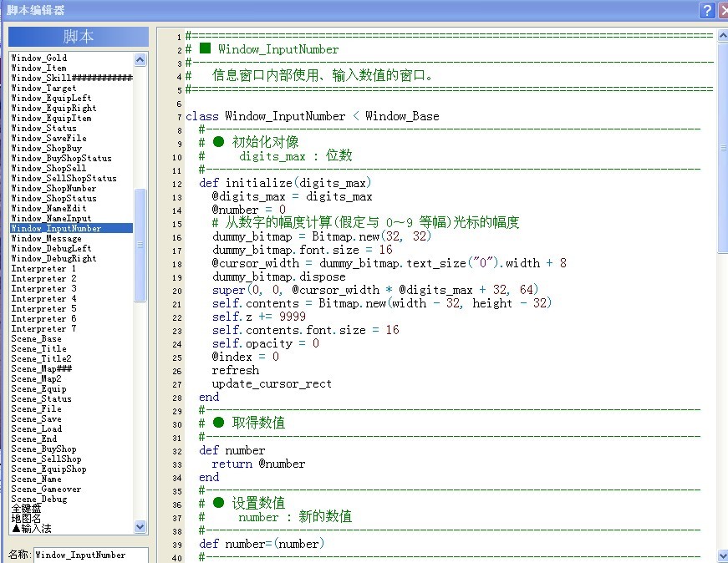Click the 名称 script name field
This screenshot has height=563, width=728.
click(x=91, y=555)
